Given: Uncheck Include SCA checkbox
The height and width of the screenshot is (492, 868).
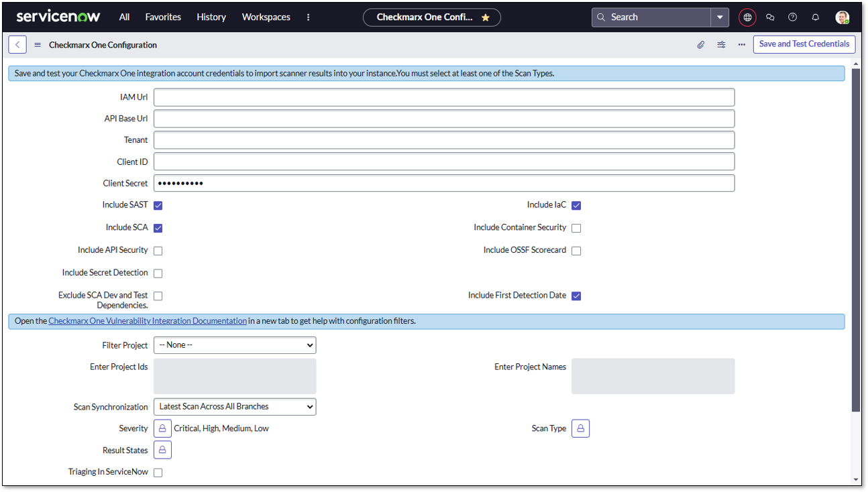Looking at the screenshot, I should (158, 228).
